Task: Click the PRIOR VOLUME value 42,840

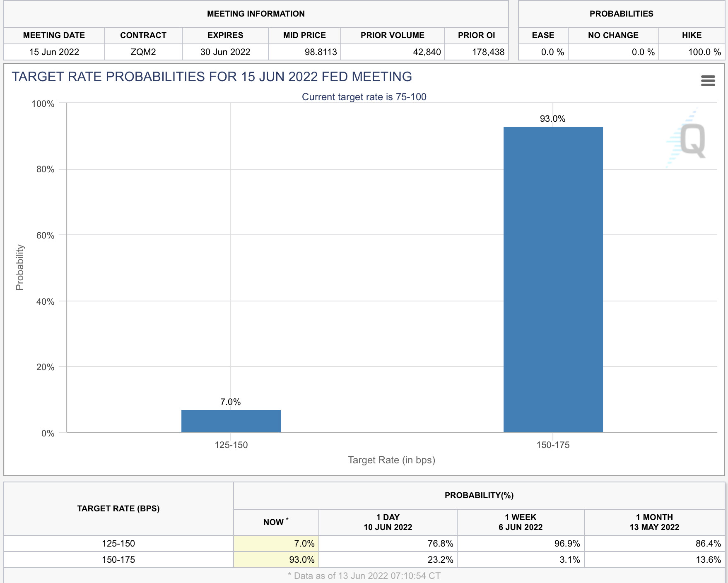Action: tap(393, 52)
